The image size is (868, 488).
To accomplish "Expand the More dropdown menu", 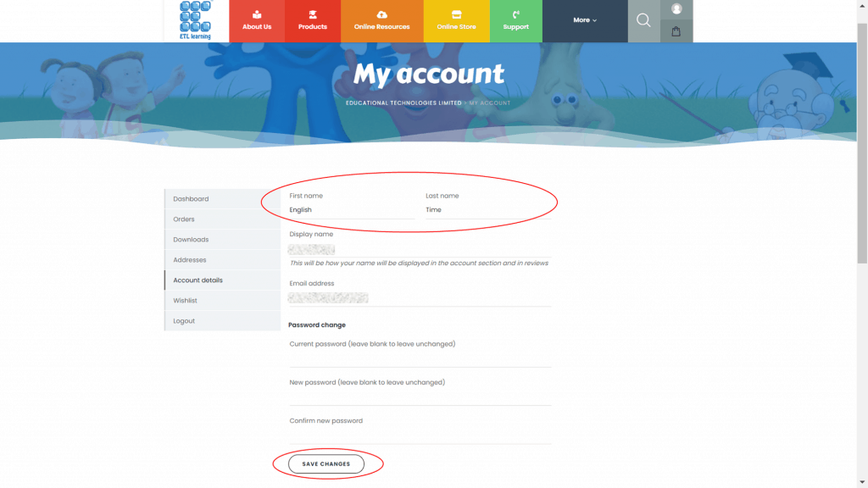I will (x=585, y=20).
